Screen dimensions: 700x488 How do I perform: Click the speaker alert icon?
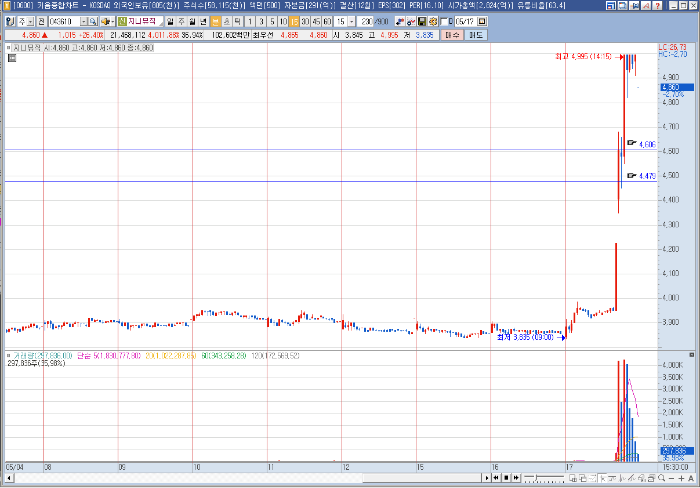coord(105,21)
